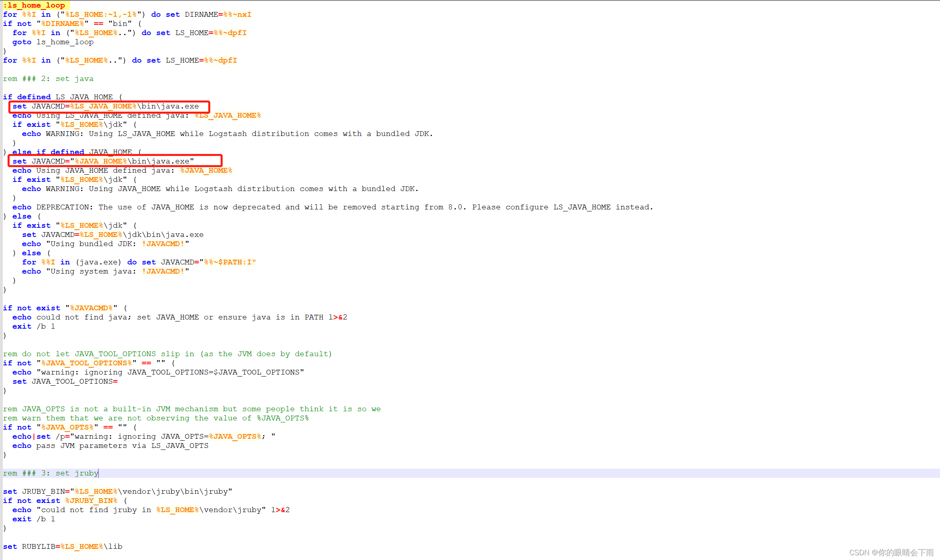Click 'echo could not find java' line
Screen dimensions: 940x560
(x=180, y=317)
